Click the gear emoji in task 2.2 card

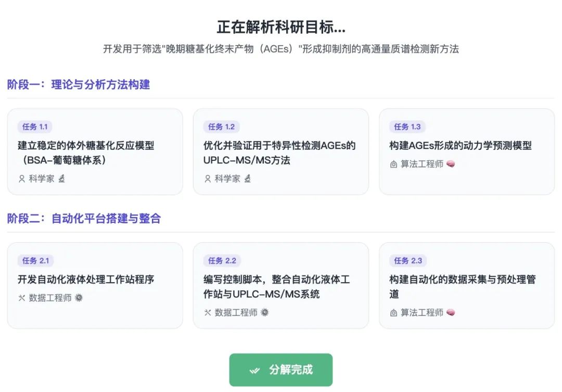click(264, 312)
